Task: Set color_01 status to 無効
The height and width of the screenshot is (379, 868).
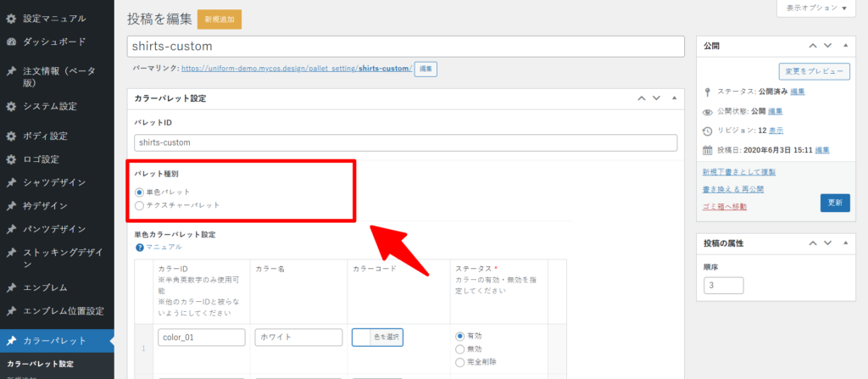Action: point(459,349)
